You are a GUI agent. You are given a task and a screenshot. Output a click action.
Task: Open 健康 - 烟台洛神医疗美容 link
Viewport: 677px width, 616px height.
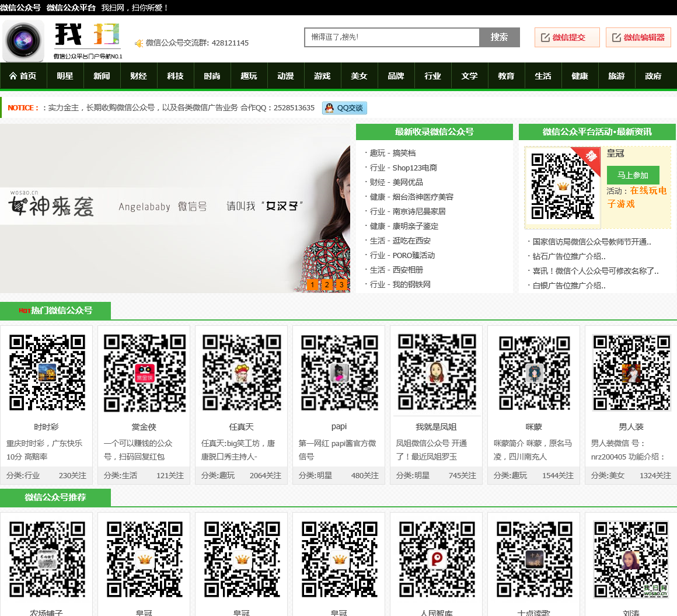[411, 197]
